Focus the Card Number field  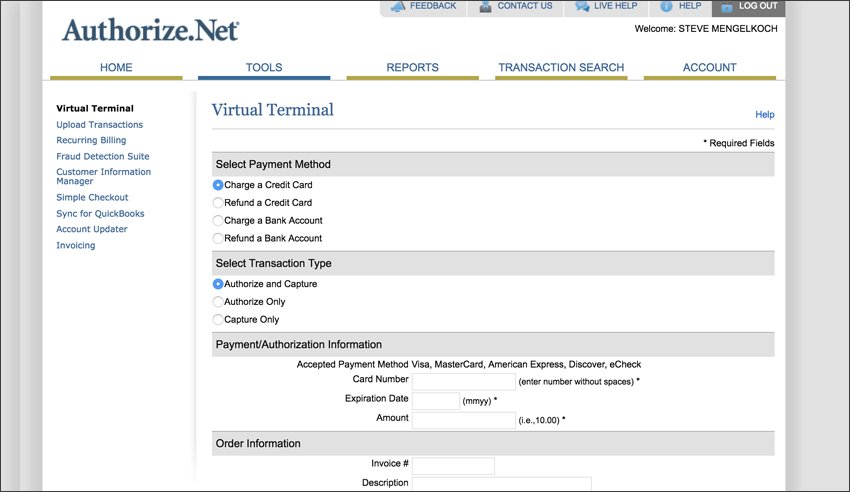pyautogui.click(x=463, y=381)
